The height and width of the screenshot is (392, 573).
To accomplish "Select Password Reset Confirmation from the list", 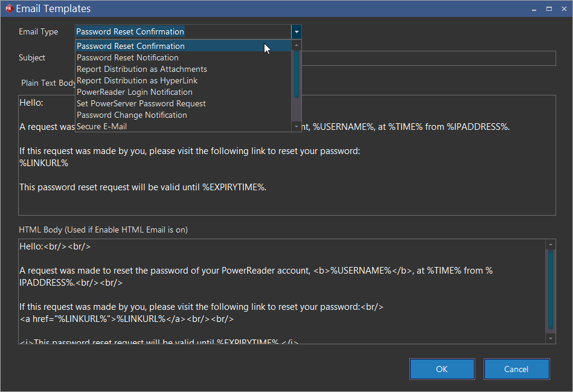I will pyautogui.click(x=130, y=46).
